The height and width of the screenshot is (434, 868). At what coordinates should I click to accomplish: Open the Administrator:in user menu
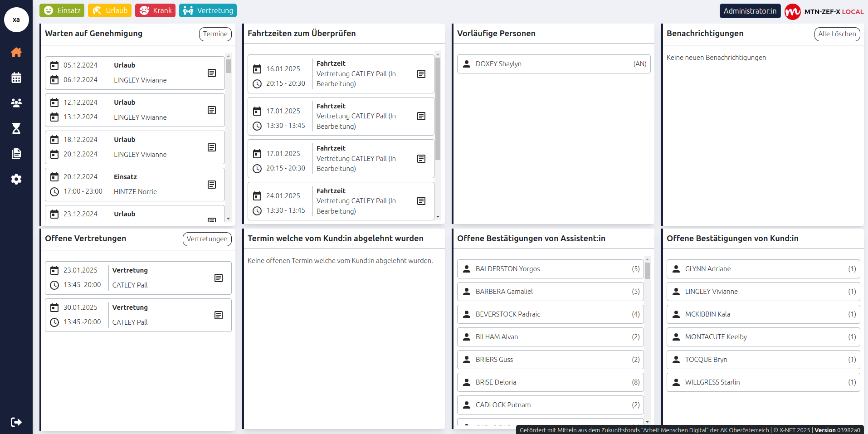click(x=750, y=11)
